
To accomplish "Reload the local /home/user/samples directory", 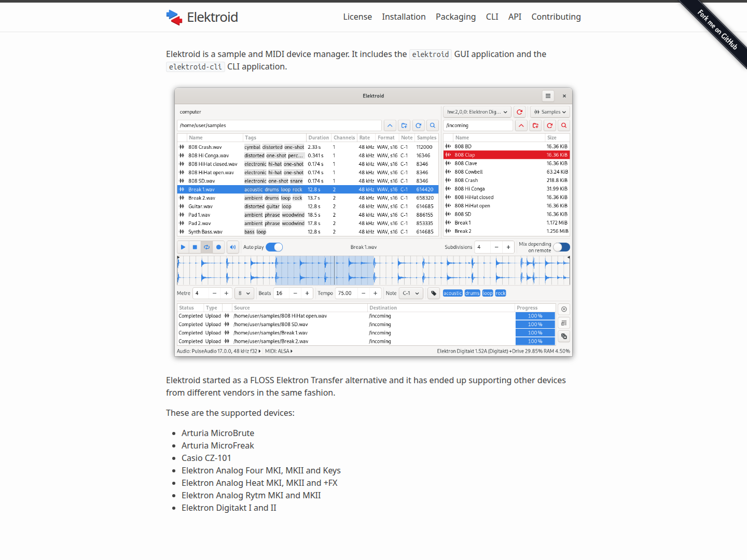I will (418, 125).
